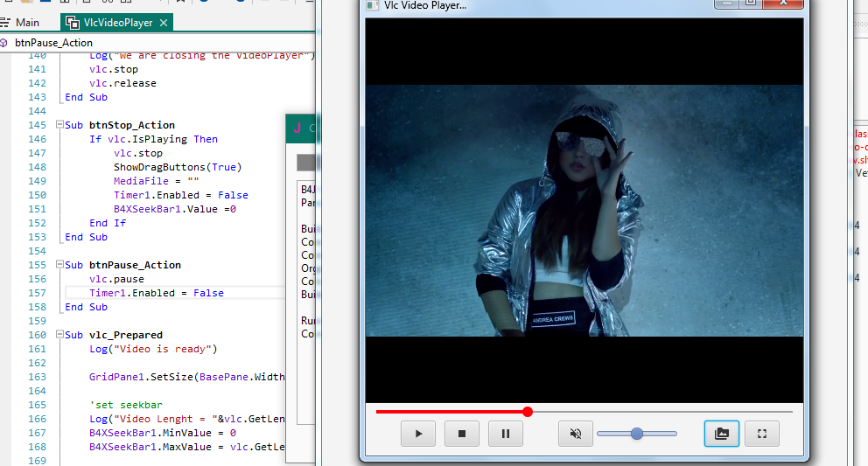868x466 pixels.
Task: Collapse the btnStop_Action sub
Action: tap(59, 124)
